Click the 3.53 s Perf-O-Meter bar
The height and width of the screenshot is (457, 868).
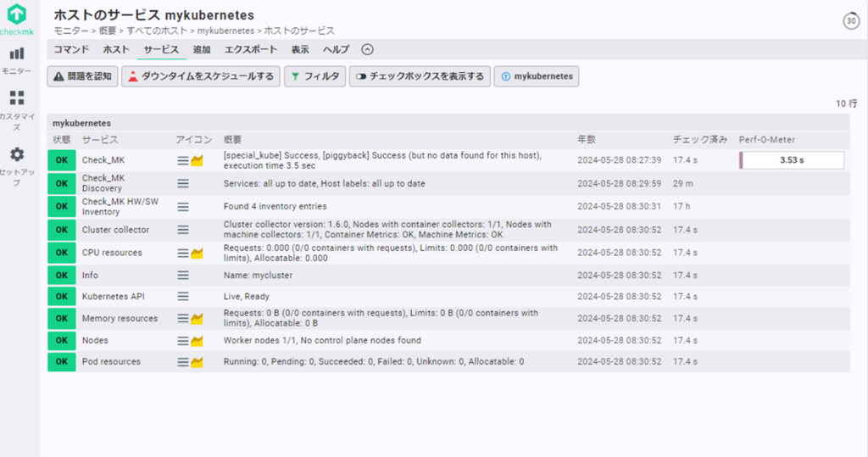click(792, 160)
